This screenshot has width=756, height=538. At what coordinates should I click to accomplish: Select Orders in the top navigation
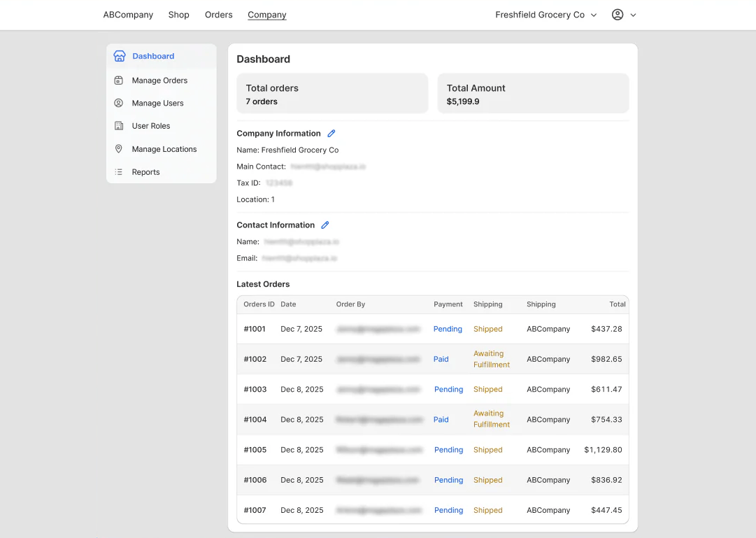coord(218,14)
